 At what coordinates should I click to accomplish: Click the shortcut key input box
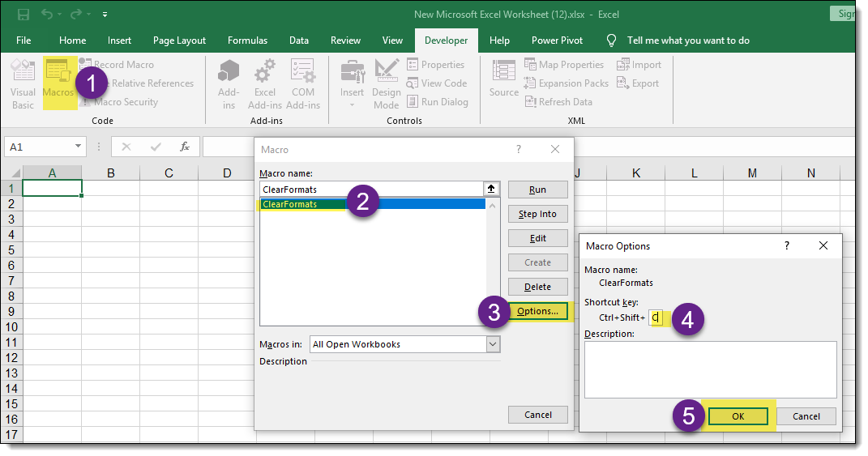[656, 318]
